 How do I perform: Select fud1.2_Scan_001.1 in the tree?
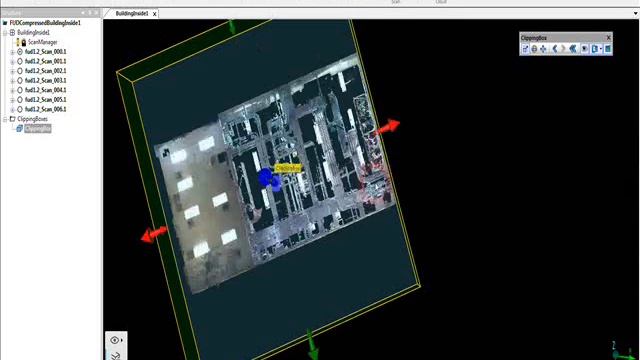(45, 61)
